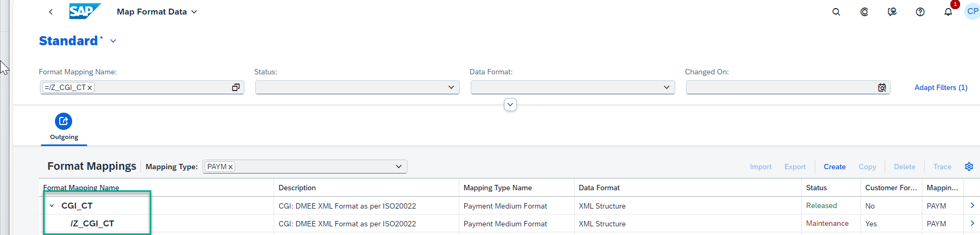Remove the PAYM mapping type token

[x=230, y=167]
